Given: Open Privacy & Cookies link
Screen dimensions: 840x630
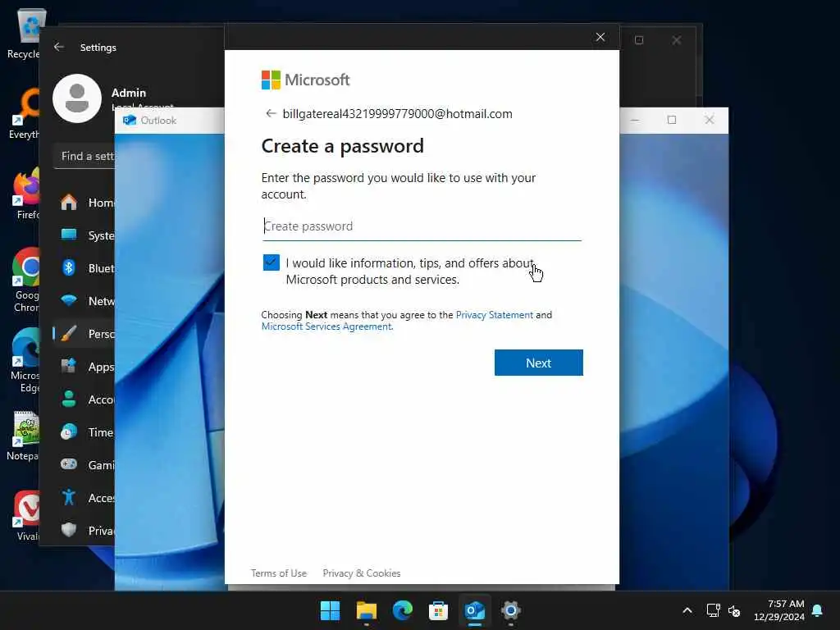Looking at the screenshot, I should click(x=362, y=573).
